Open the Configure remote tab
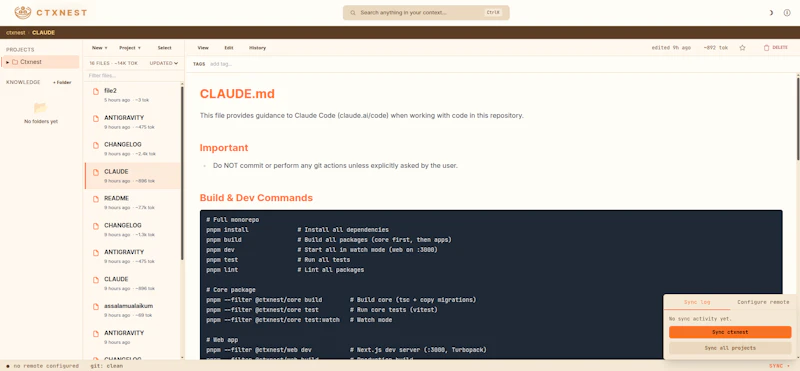Viewport: 800px width, 371px height. point(763,302)
